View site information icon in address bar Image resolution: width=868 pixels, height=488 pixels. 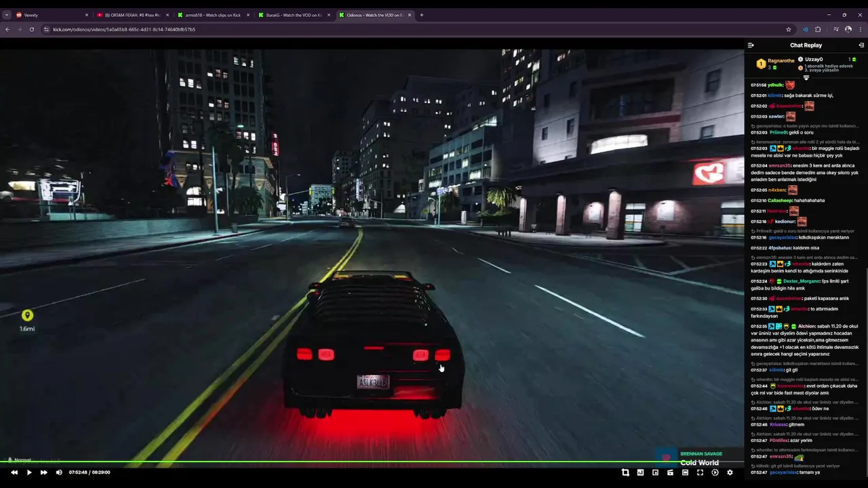click(47, 29)
